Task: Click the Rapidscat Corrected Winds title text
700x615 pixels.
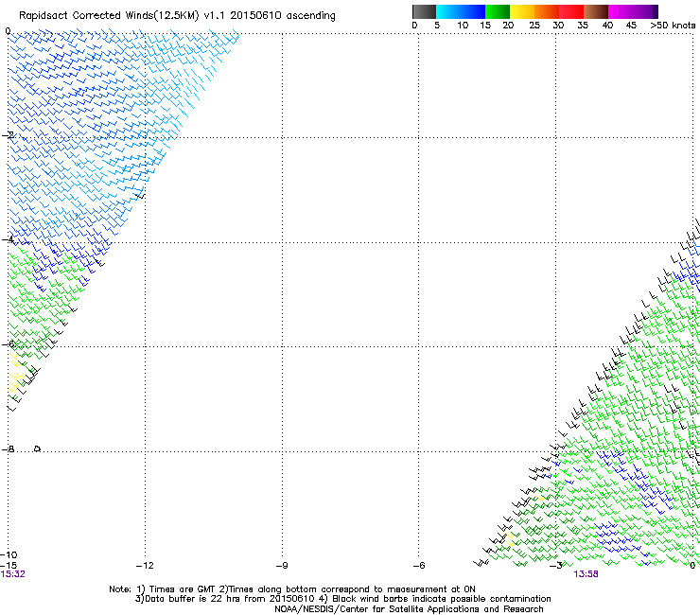Action: (x=177, y=16)
